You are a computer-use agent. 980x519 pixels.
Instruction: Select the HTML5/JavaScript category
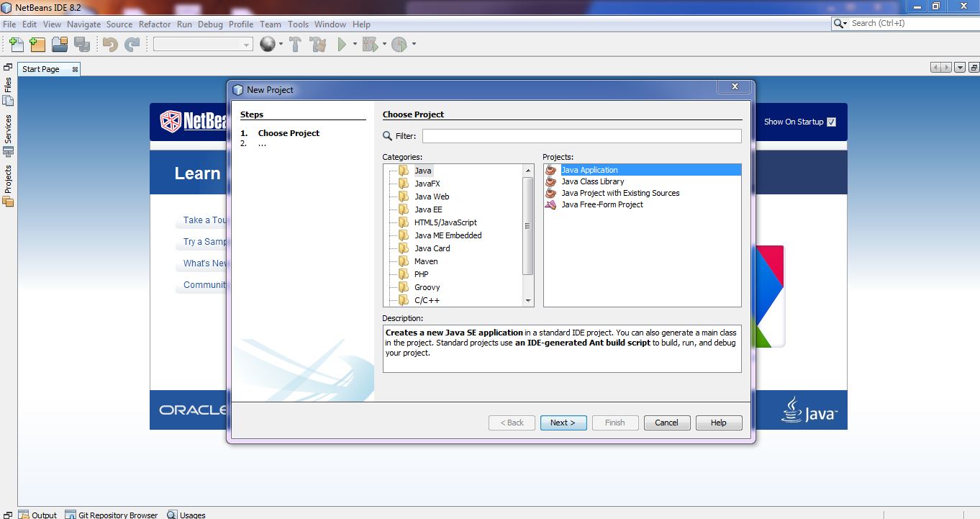pyautogui.click(x=445, y=222)
